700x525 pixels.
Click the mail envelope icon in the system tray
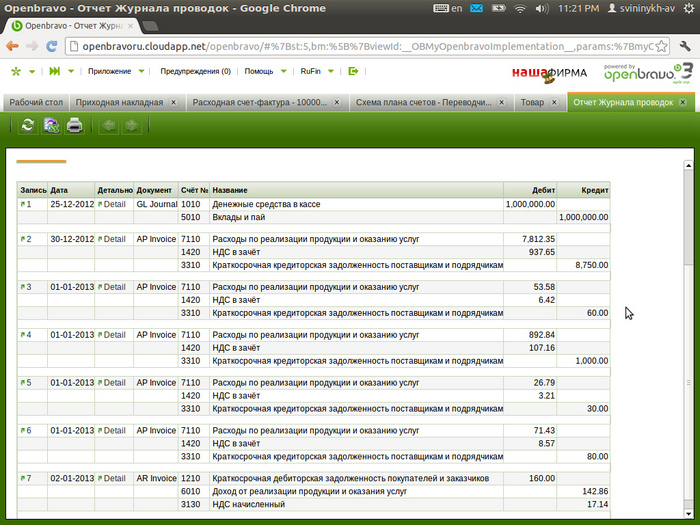pyautogui.click(x=475, y=9)
